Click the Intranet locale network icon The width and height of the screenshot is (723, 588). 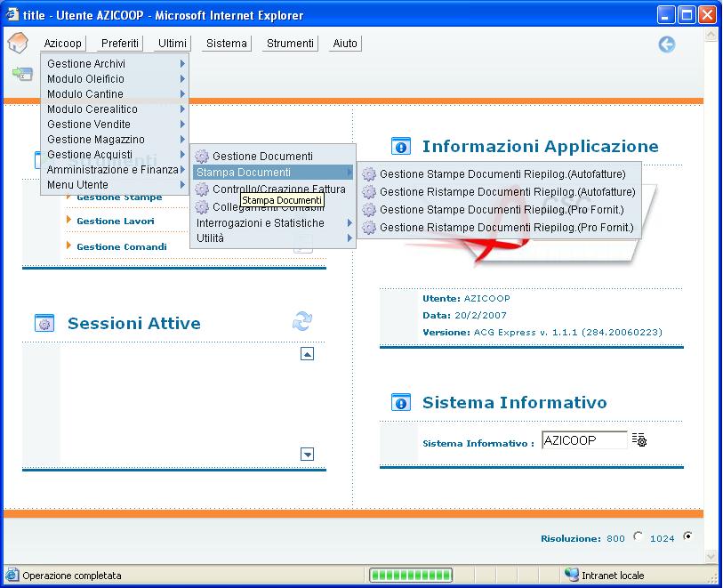[x=571, y=575]
